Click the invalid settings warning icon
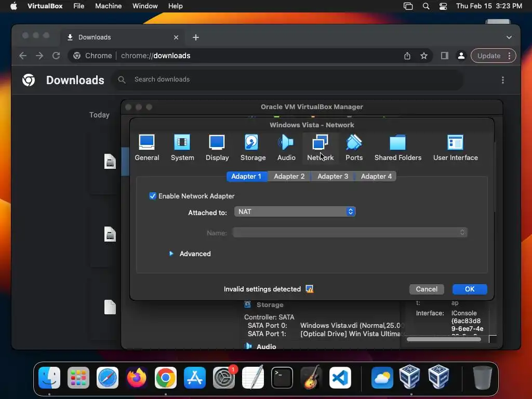The width and height of the screenshot is (532, 399). pyautogui.click(x=310, y=289)
